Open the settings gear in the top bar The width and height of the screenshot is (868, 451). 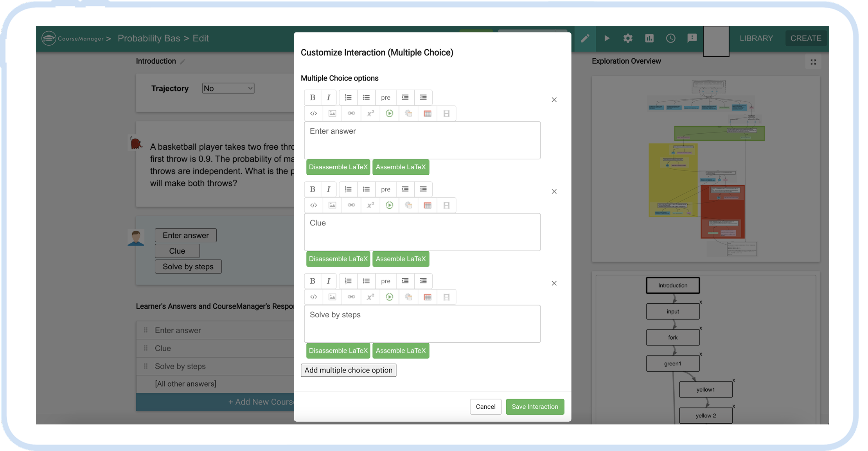[x=628, y=38]
